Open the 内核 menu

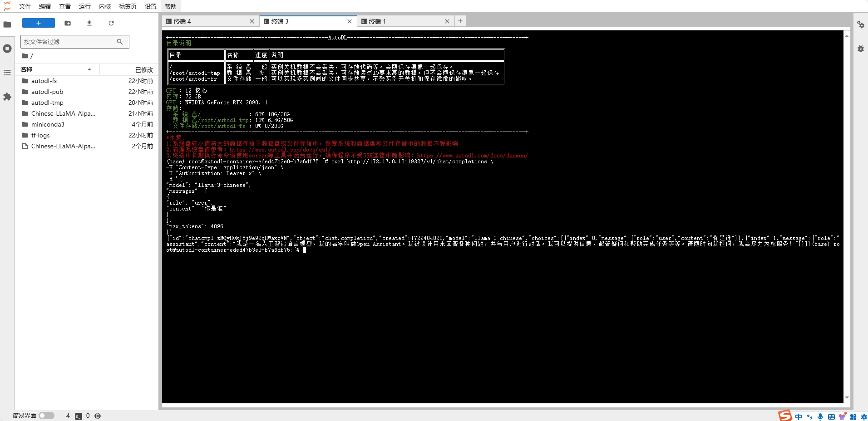tap(105, 6)
